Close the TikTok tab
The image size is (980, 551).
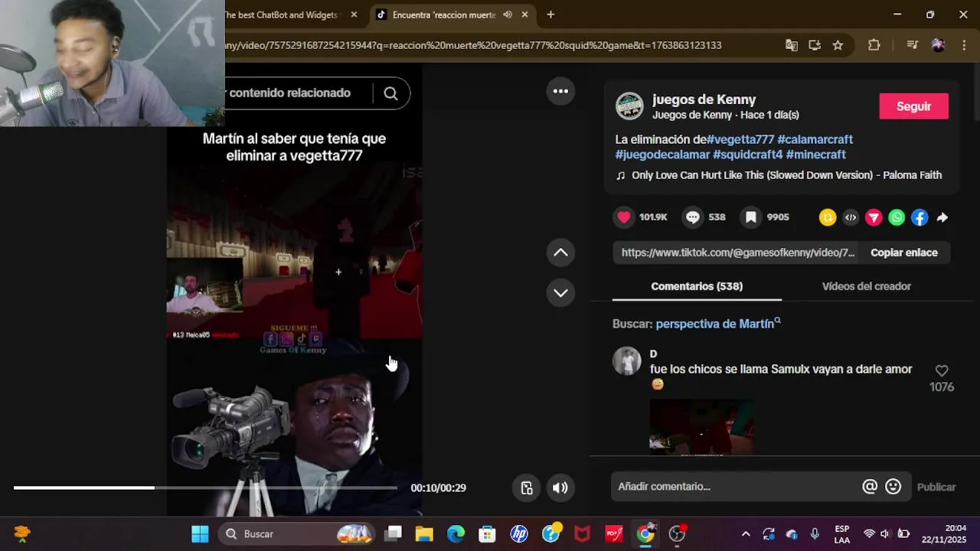(x=525, y=15)
